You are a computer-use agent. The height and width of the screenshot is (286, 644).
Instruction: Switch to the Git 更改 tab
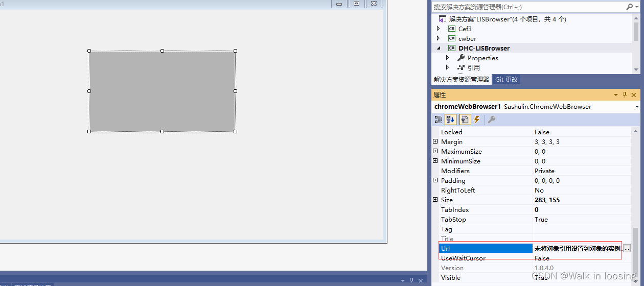point(507,80)
